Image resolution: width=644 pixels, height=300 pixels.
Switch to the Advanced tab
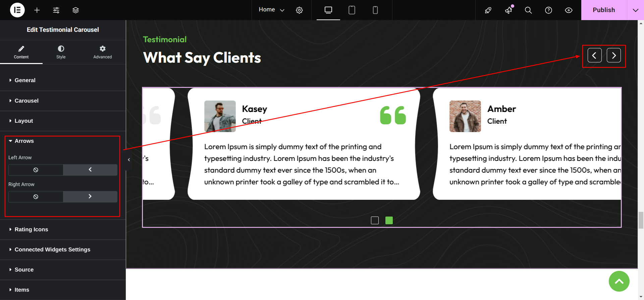[x=103, y=52]
